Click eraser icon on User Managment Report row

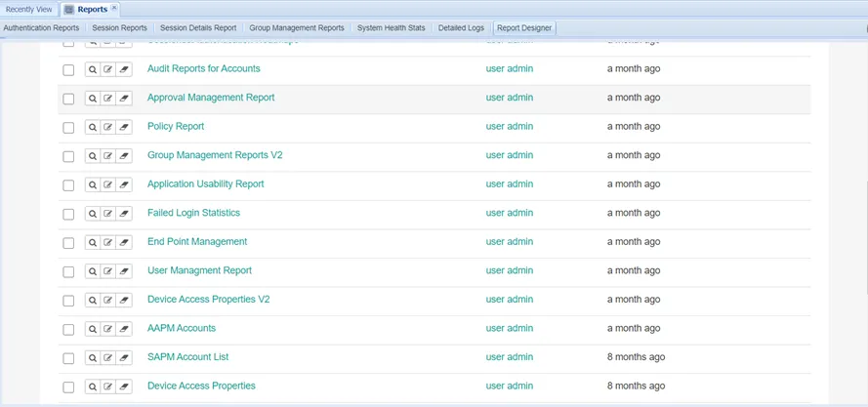[124, 271]
